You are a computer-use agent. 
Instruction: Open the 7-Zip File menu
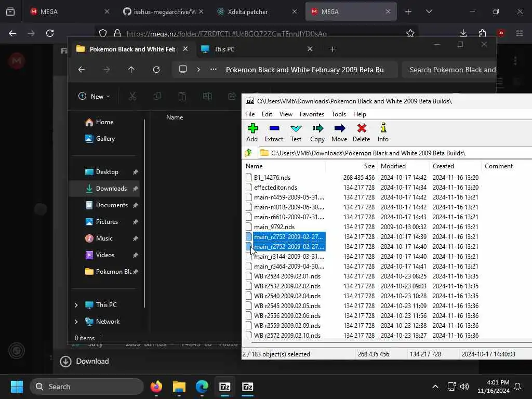pos(250,114)
